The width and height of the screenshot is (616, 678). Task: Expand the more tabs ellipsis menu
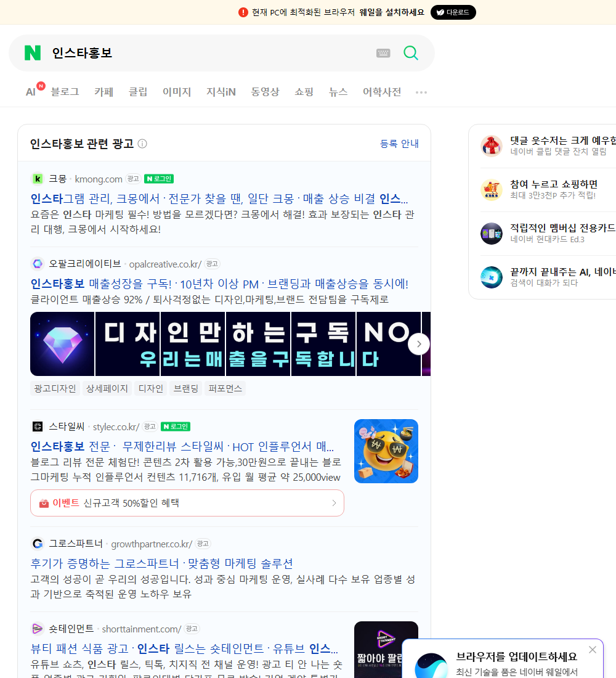421,92
